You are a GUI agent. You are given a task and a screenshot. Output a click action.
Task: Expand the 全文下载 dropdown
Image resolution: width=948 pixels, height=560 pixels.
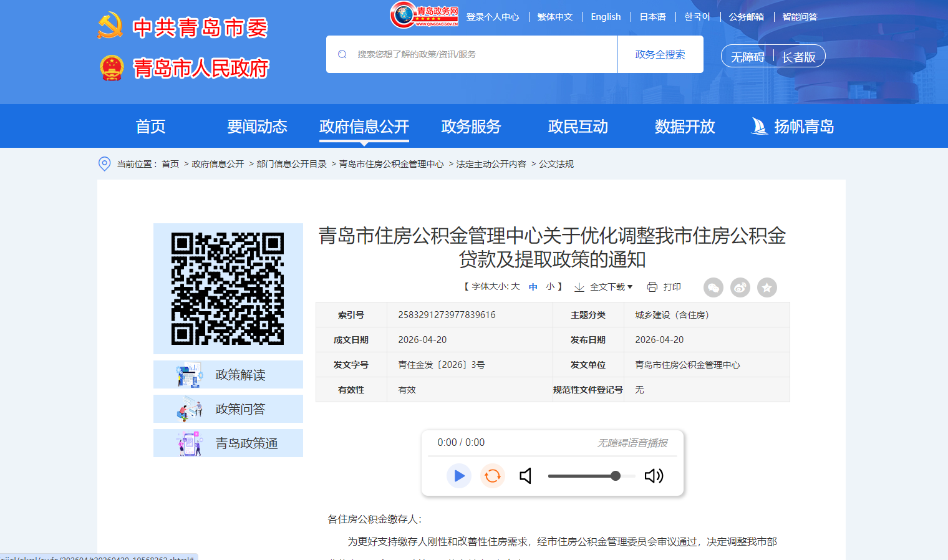[x=604, y=287]
